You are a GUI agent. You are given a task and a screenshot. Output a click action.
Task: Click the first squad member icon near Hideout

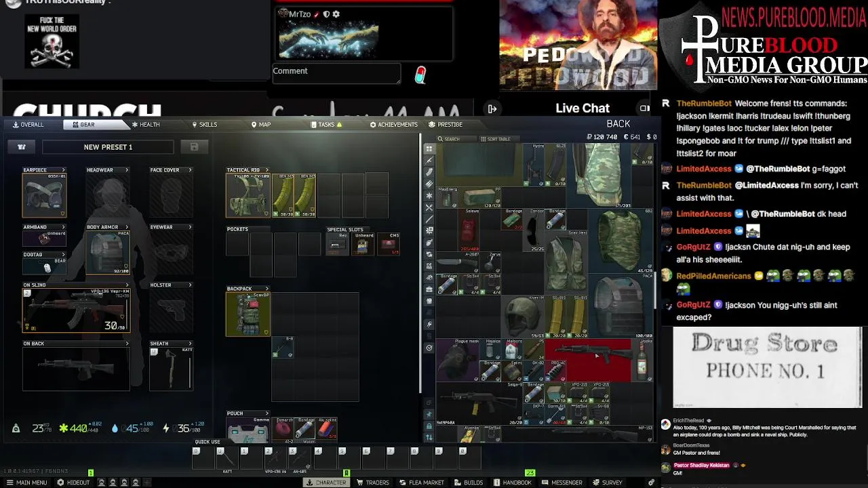[102, 483]
